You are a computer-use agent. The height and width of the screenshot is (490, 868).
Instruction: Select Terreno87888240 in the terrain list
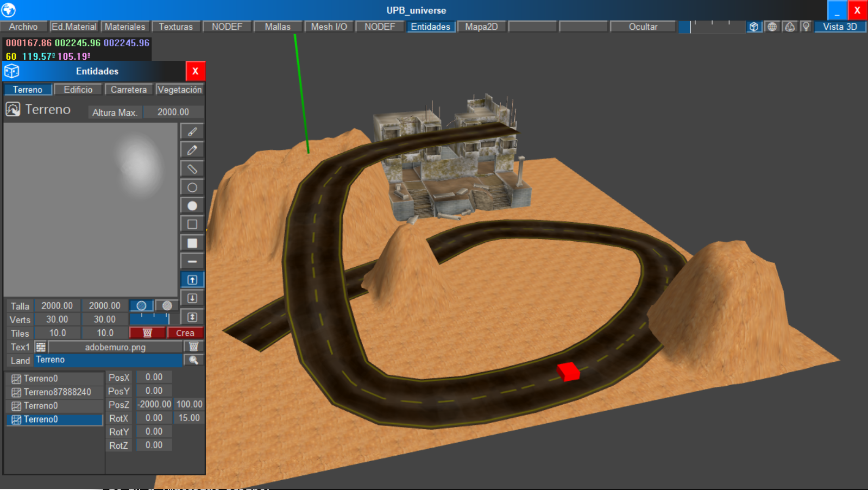point(54,392)
